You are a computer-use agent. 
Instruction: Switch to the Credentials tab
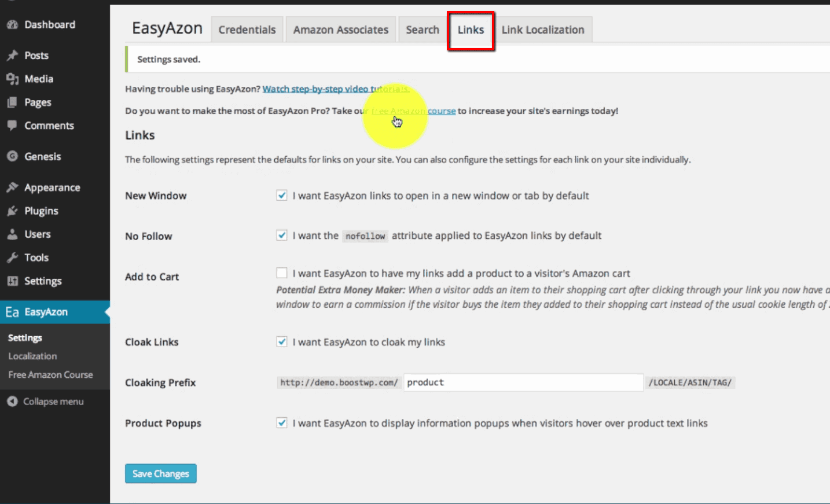pyautogui.click(x=247, y=30)
